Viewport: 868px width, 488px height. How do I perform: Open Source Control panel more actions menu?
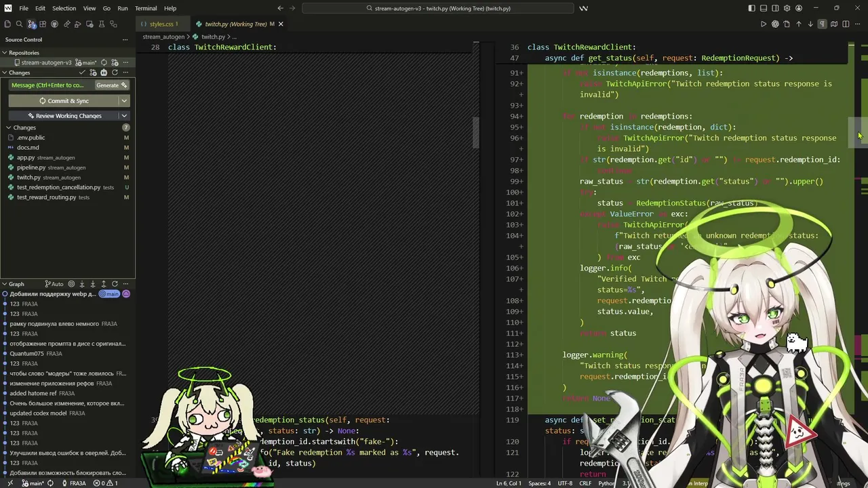125,40
